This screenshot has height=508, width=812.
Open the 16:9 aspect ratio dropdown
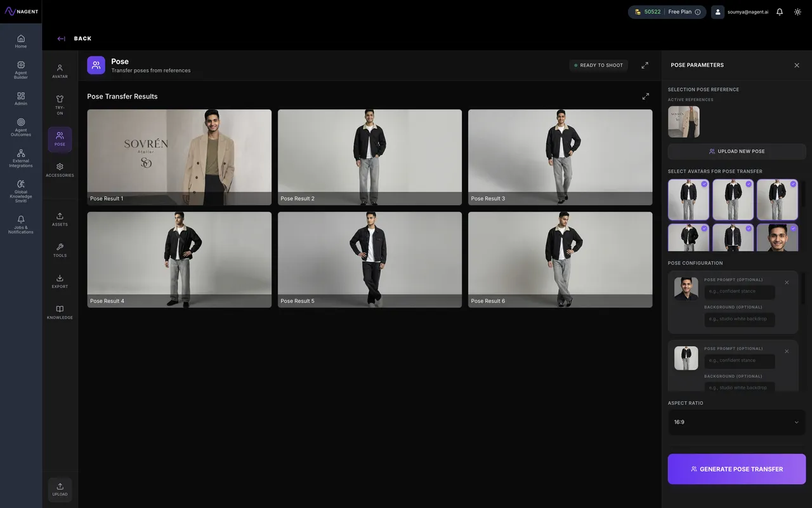737,422
